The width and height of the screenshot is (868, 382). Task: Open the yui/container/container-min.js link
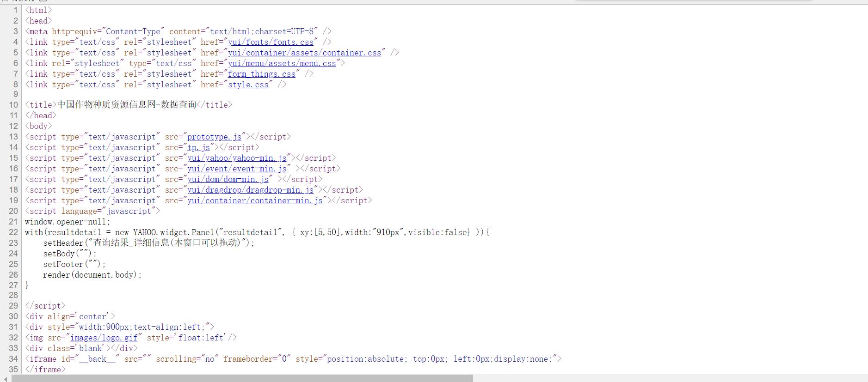coord(255,200)
